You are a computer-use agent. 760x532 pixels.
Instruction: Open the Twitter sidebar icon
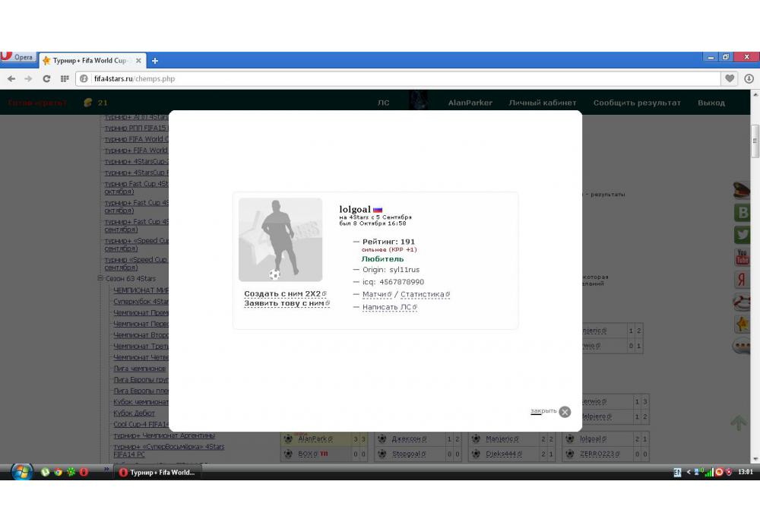(742, 236)
